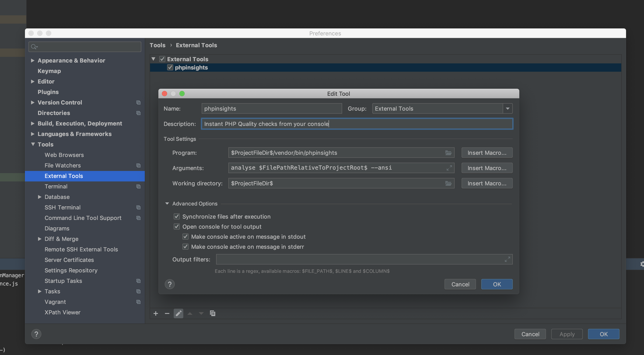Screen dimensions: 644x355
Task: Click the Add tool plus icon
Action: (x=156, y=313)
